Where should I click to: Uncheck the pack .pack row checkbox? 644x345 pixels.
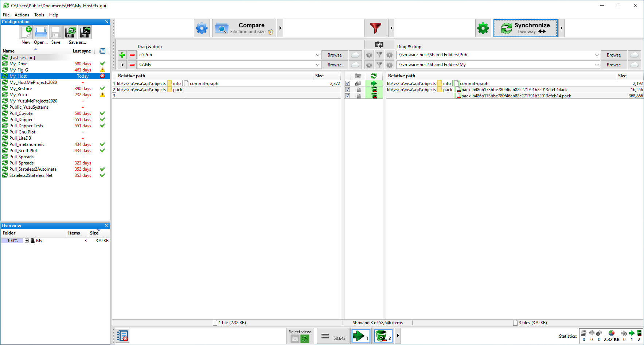point(348,96)
